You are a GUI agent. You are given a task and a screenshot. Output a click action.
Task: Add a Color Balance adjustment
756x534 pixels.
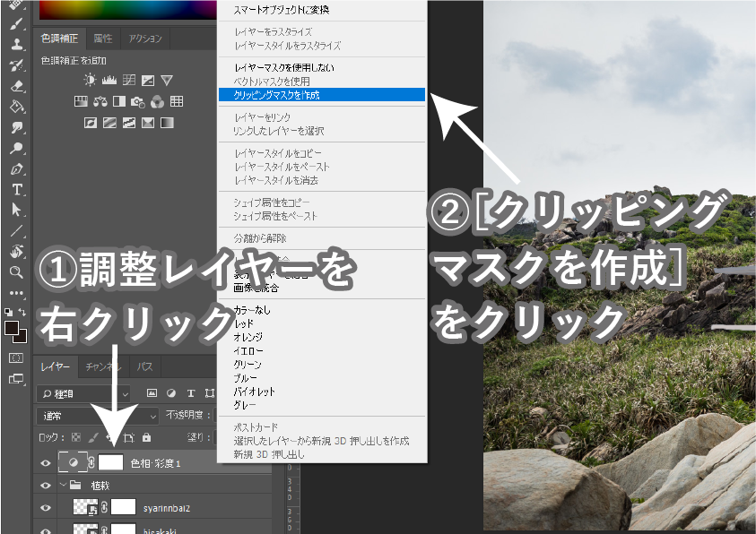[100, 101]
